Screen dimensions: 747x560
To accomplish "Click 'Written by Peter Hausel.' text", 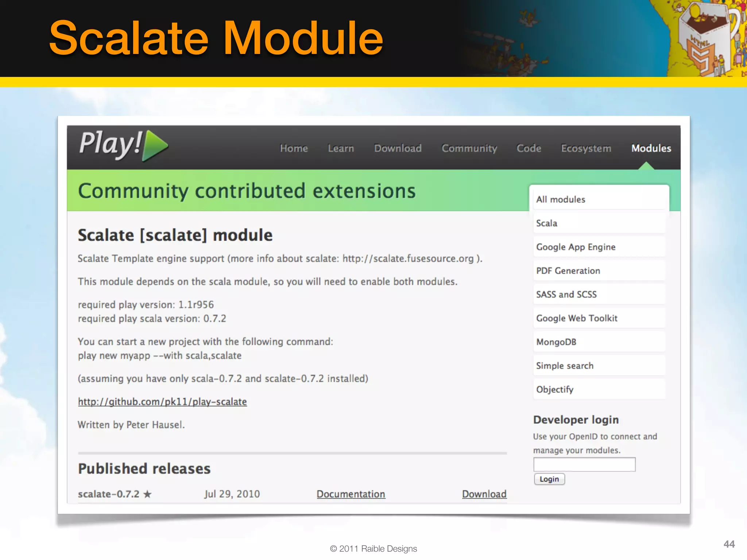I will (131, 425).
